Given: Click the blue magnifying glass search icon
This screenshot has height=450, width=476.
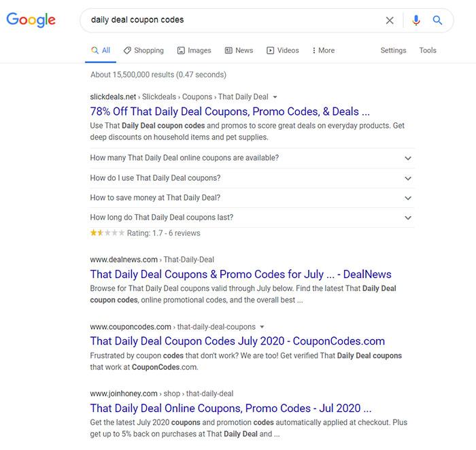Looking at the screenshot, I should click(x=437, y=20).
